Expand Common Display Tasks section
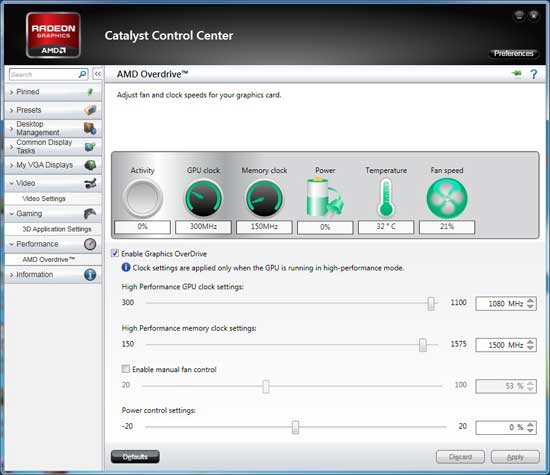 [11, 147]
